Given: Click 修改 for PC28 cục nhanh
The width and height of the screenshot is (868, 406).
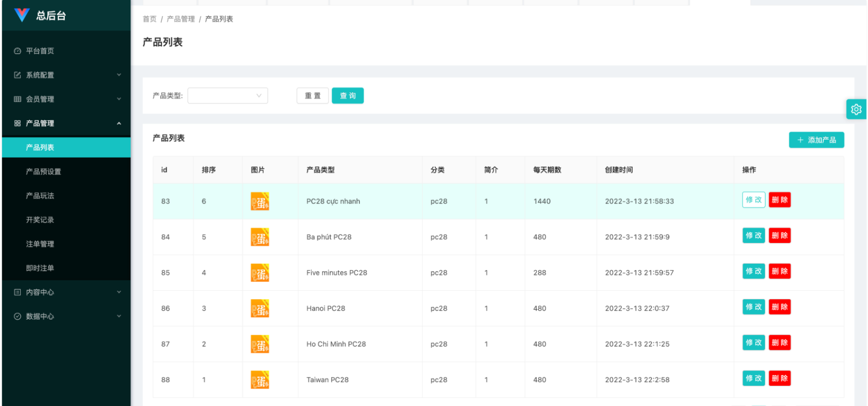Looking at the screenshot, I should click(754, 200).
